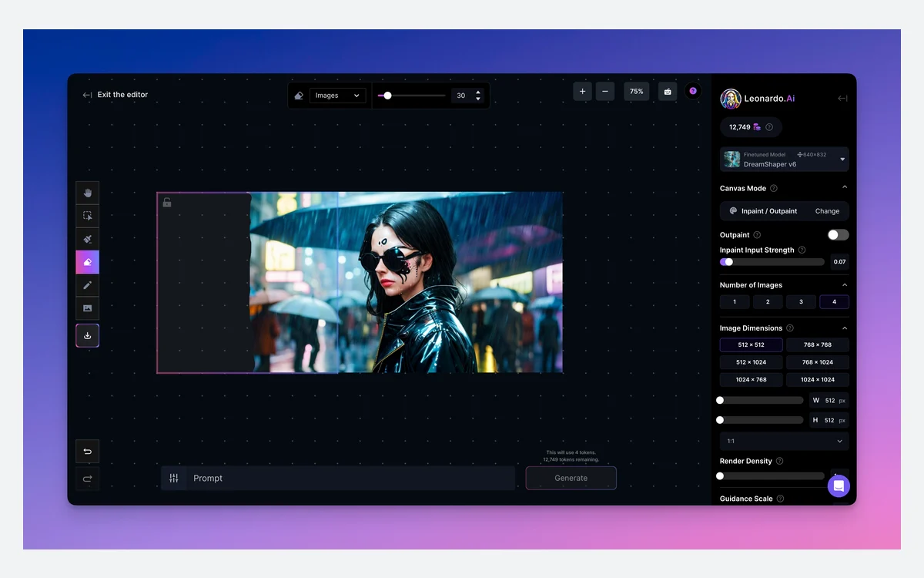Choose 512 × 1024 image dimensions
This screenshot has width=924, height=578.
[x=751, y=362]
